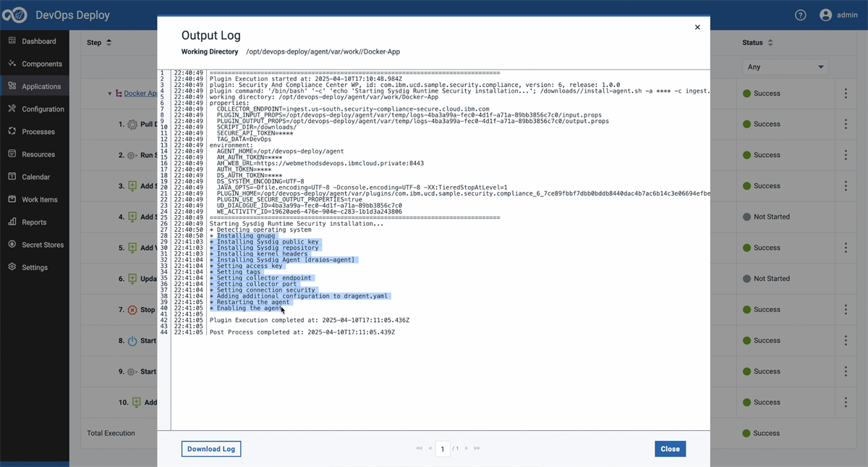
Task: Click the 'Plugin Execution completed at' log line
Action: 310,320
